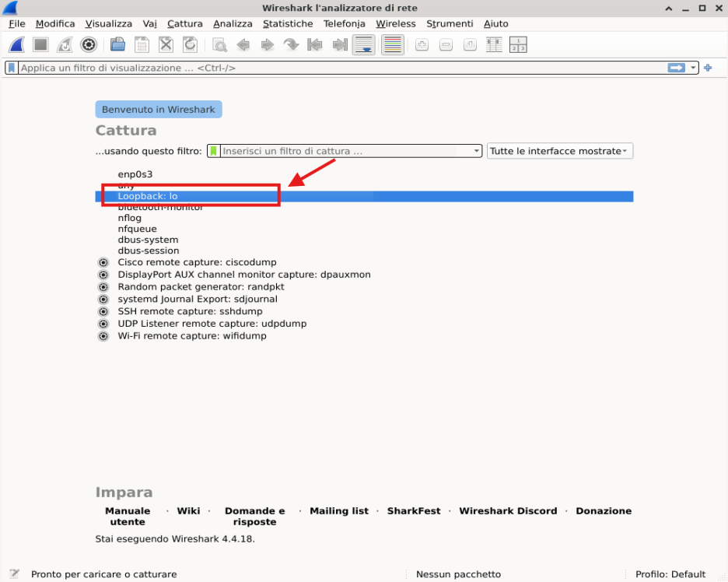Open the Analizza menu
Image resolution: width=728 pixels, height=582 pixels.
[233, 23]
